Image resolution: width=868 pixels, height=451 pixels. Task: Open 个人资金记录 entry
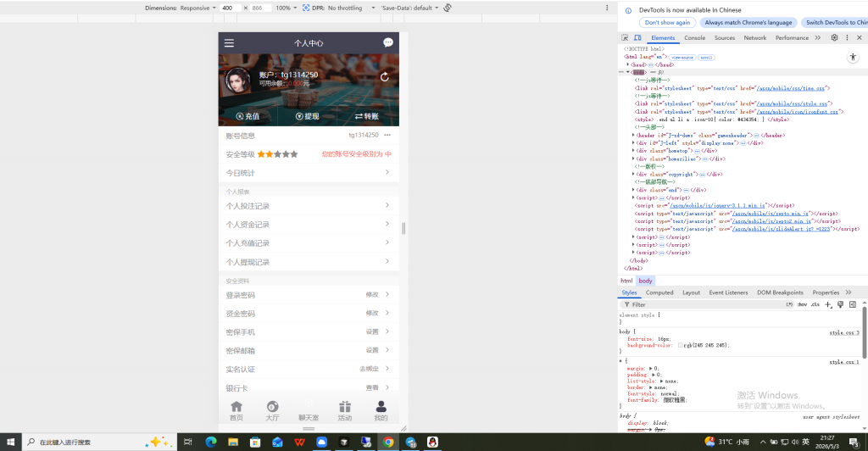(309, 224)
